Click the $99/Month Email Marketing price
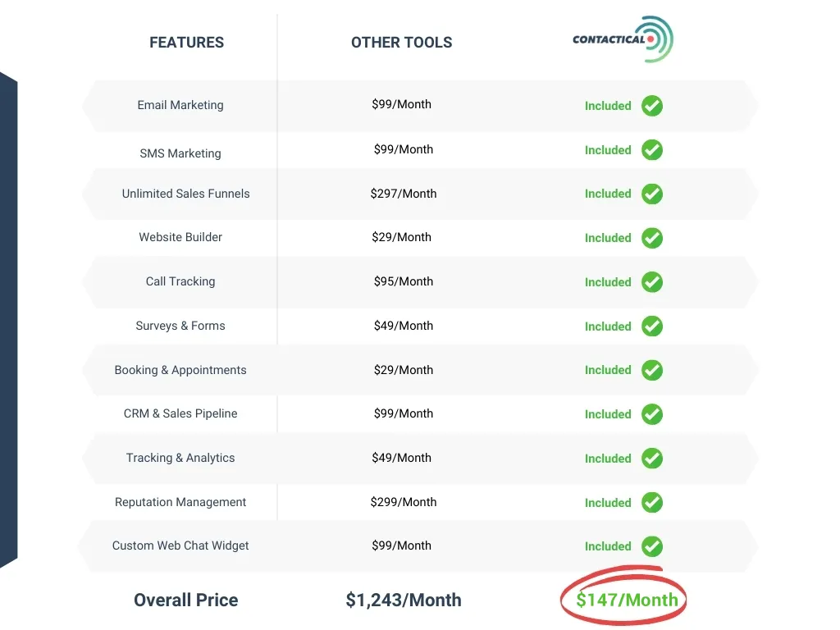This screenshot has width=840, height=630. point(401,104)
